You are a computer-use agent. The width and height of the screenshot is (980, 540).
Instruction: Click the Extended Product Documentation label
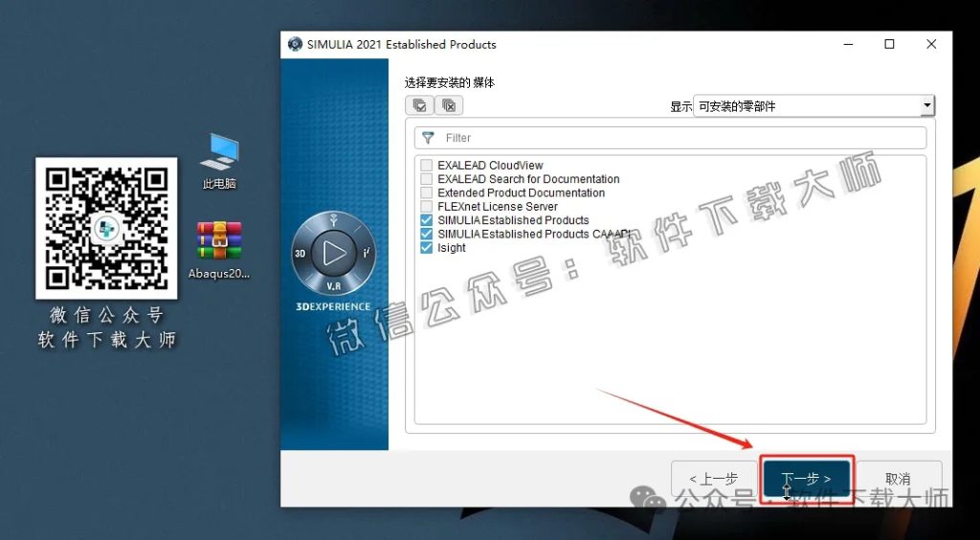[x=522, y=192]
